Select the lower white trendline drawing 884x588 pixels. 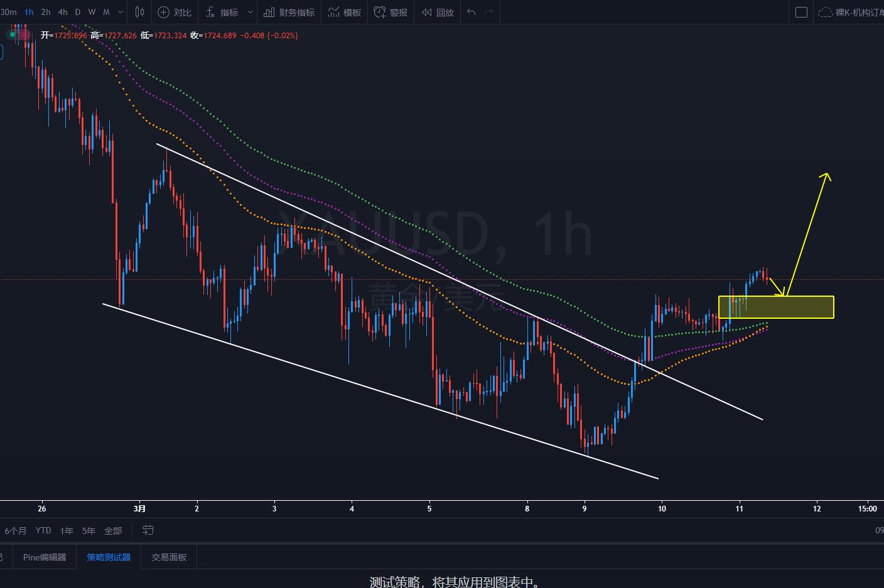click(x=380, y=392)
